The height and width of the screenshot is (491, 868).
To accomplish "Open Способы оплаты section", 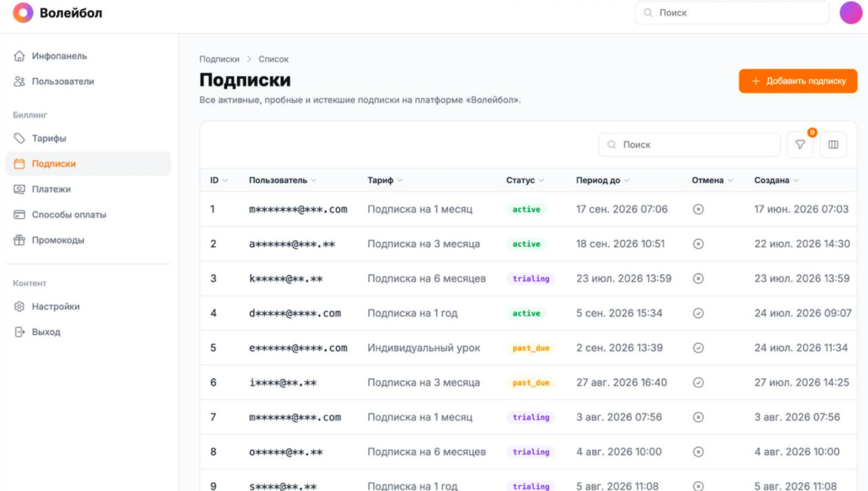I will click(x=88, y=215).
